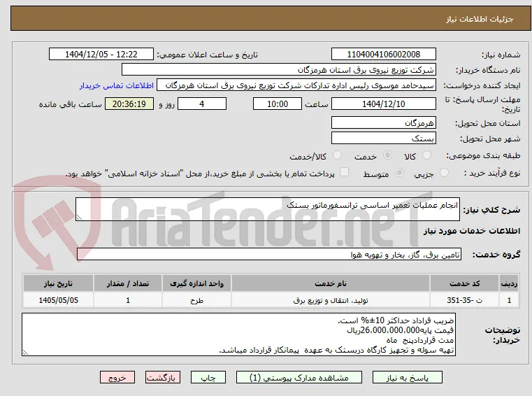Click service name cell تولید، انتقال و توزیع برق
The width and height of the screenshot is (532, 396).
331,300
